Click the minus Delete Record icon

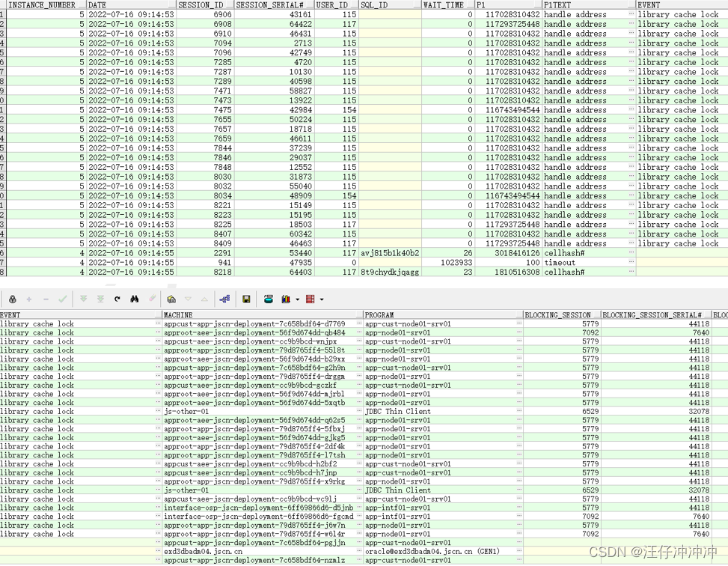[x=46, y=299]
